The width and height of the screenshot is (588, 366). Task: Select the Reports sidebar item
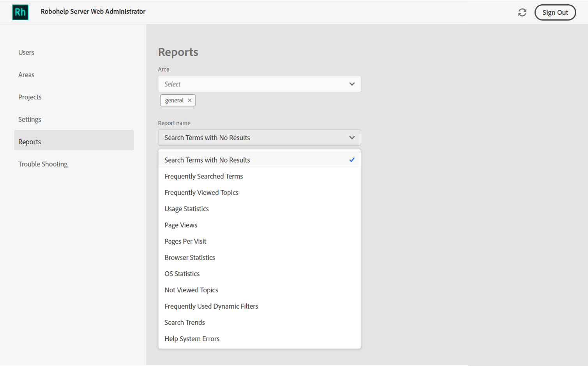point(29,141)
